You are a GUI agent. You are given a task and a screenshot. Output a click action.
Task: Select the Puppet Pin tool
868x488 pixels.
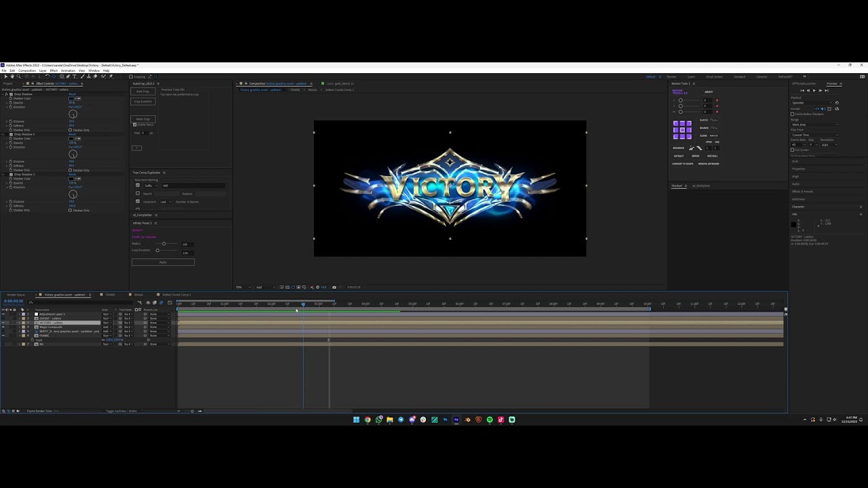tap(111, 77)
